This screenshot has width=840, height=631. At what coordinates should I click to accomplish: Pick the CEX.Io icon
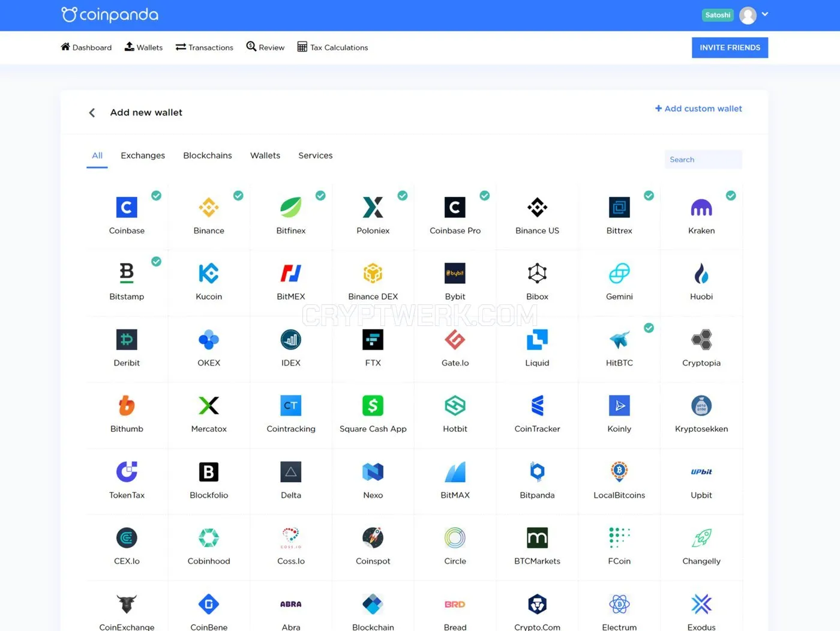(x=127, y=538)
